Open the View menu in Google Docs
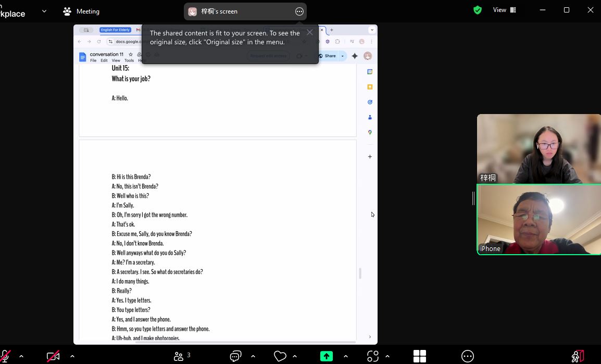Viewport: 601px width, 364px height. click(x=116, y=60)
